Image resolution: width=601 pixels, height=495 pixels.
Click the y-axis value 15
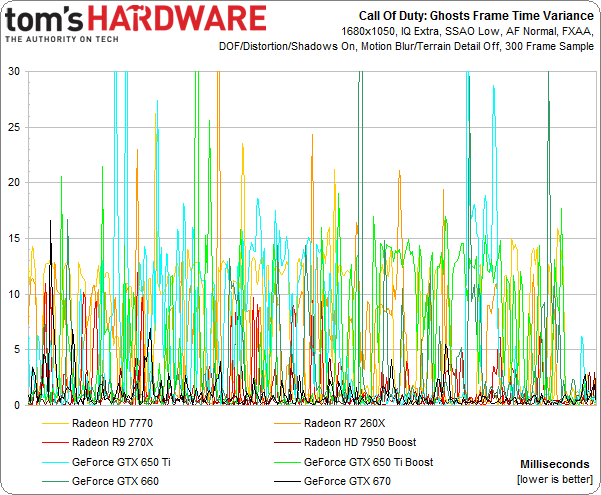pos(14,238)
